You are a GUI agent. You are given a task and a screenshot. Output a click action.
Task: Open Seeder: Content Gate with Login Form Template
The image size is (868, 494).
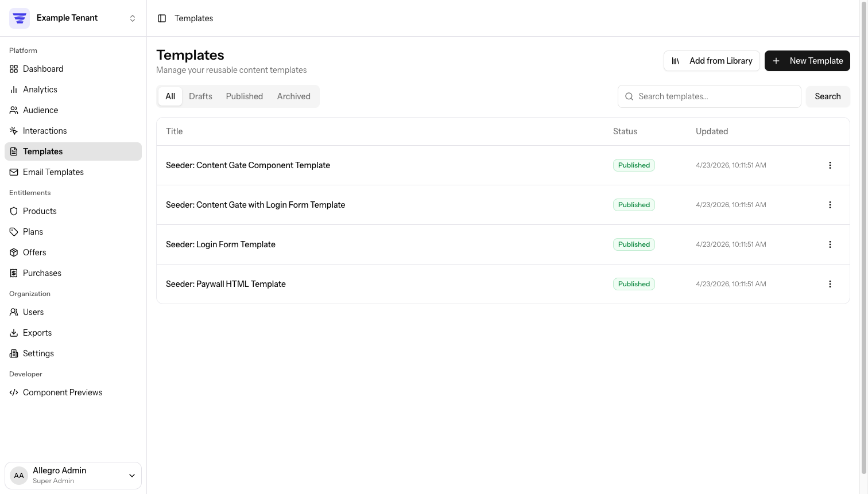(255, 205)
